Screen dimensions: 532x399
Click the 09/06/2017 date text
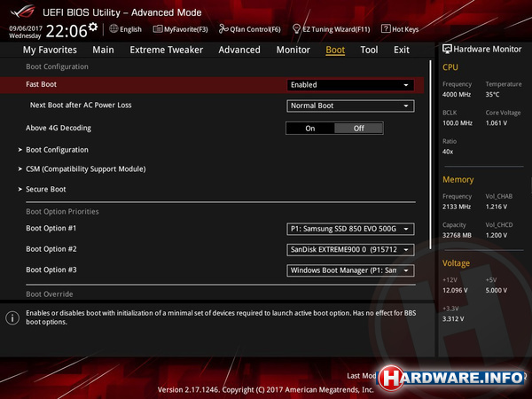coord(26,28)
